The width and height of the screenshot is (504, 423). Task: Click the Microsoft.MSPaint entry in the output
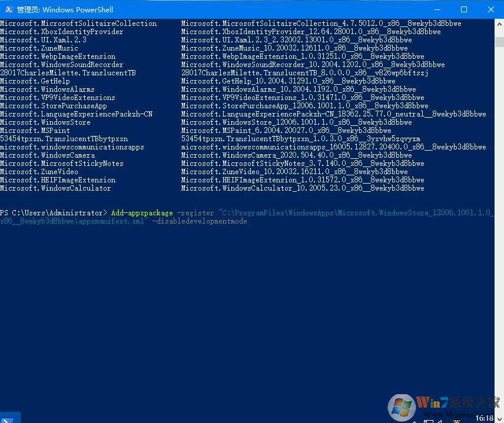[x=34, y=131]
